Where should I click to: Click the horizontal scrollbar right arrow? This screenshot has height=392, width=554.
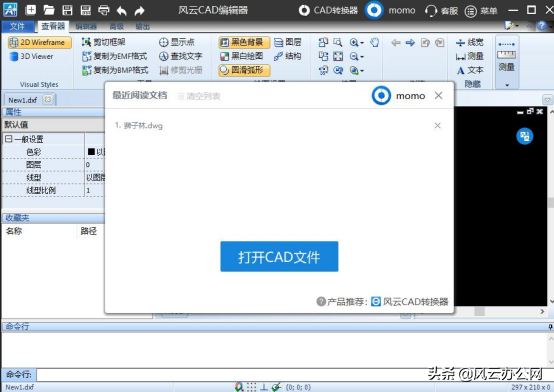(x=542, y=311)
